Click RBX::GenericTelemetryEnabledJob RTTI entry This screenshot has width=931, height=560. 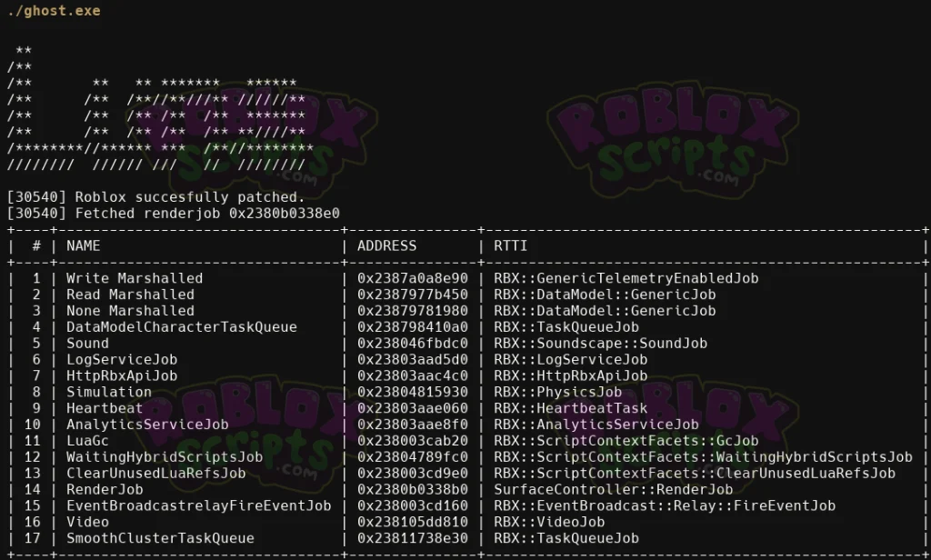point(626,278)
